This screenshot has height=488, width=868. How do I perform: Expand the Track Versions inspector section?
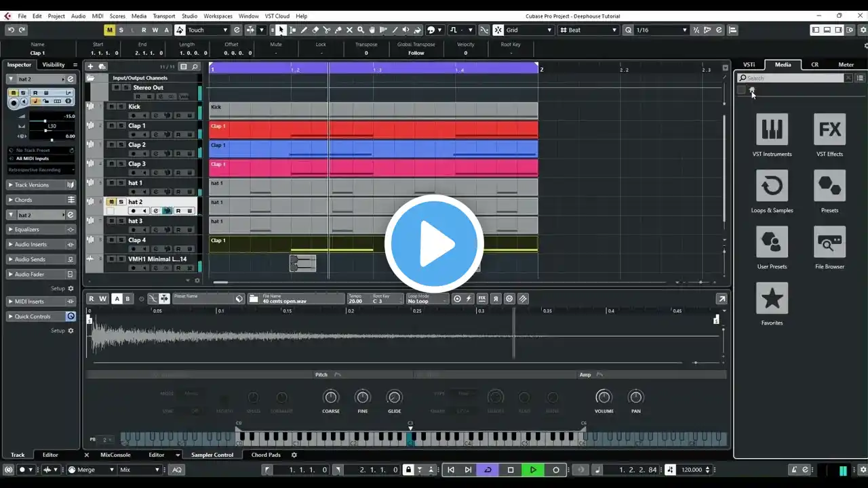tap(41, 185)
